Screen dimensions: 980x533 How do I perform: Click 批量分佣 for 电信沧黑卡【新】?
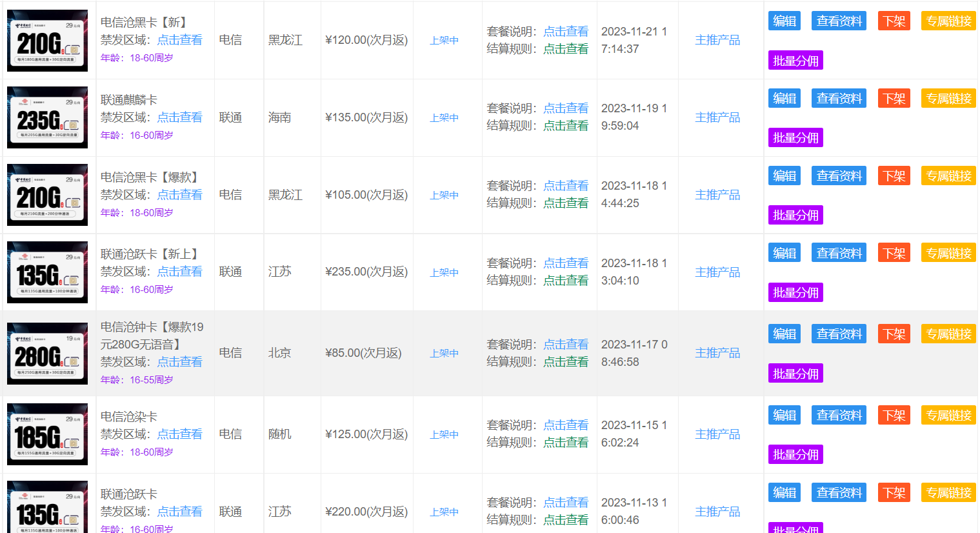coord(795,61)
